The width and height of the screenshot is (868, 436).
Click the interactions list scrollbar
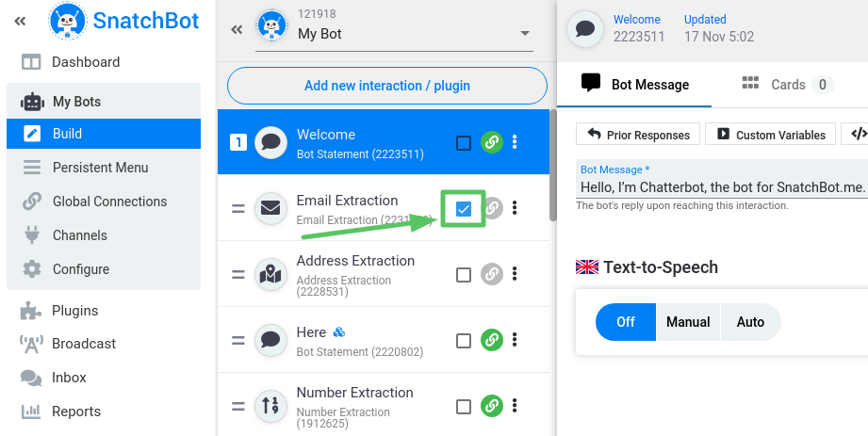[x=553, y=166]
